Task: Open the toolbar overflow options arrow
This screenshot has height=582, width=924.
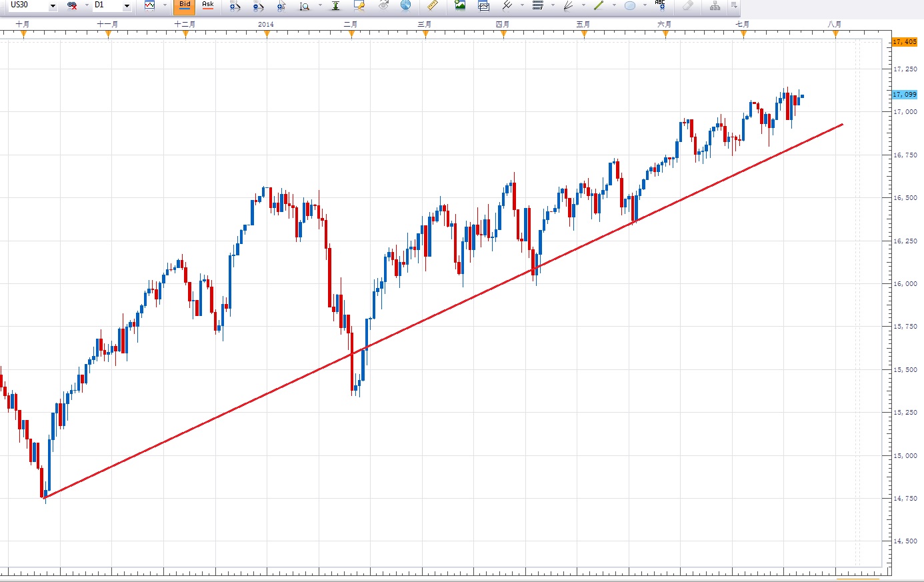Action: pos(734,5)
